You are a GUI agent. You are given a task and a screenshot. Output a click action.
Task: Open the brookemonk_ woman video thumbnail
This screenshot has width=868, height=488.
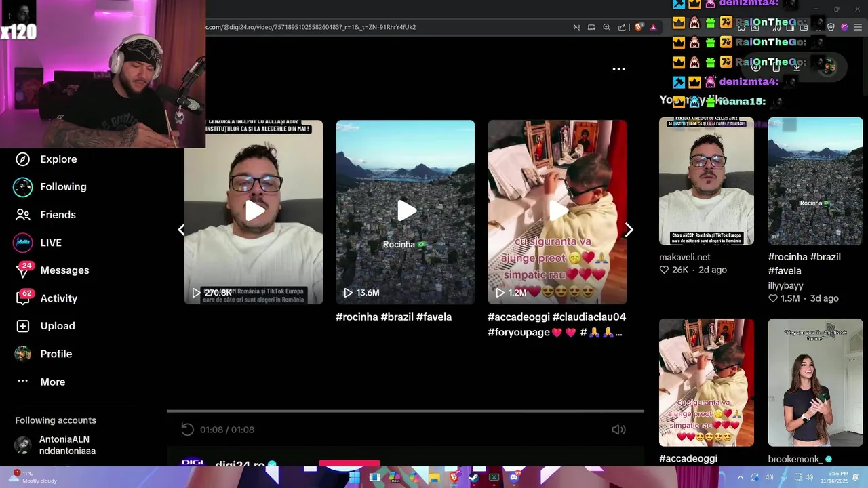coord(815,382)
